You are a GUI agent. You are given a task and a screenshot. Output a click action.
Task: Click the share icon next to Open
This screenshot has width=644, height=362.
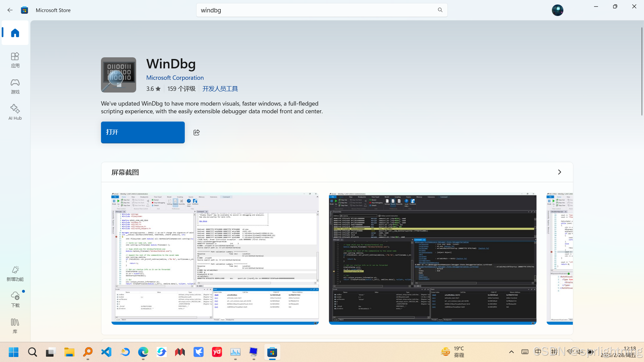coord(197,132)
